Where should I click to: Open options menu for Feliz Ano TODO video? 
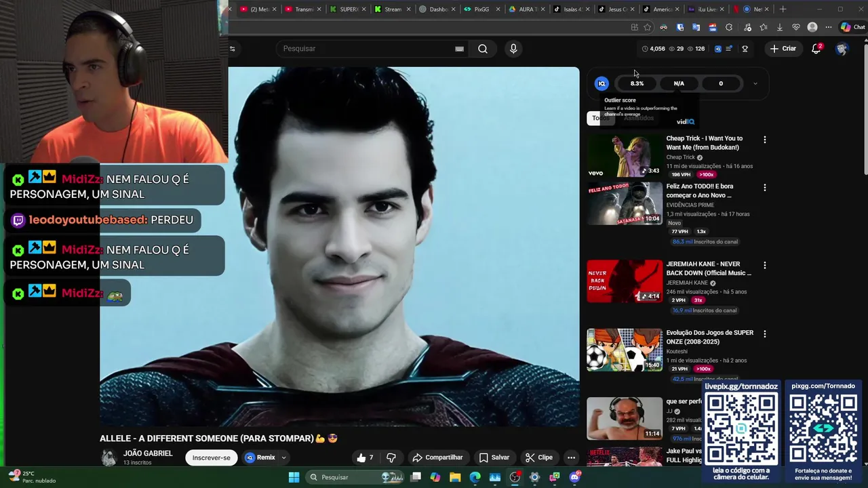coord(765,187)
